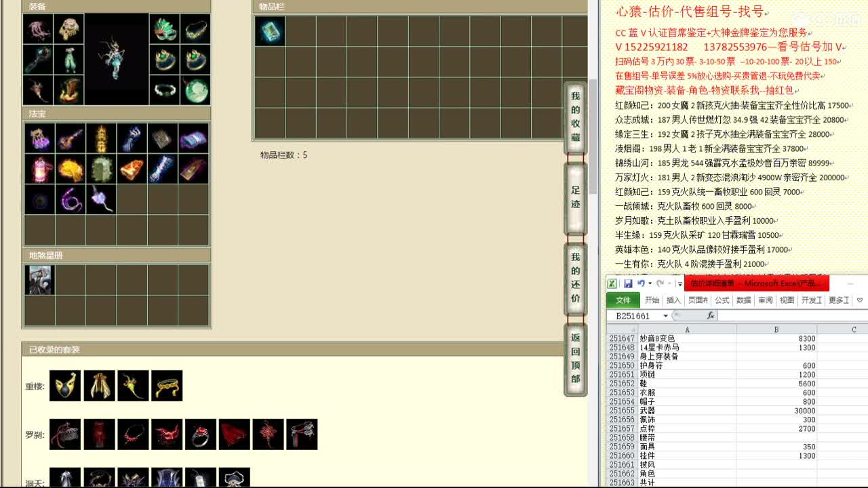Open the character card in 地煞星册
The height and width of the screenshot is (488, 868).
(39, 280)
